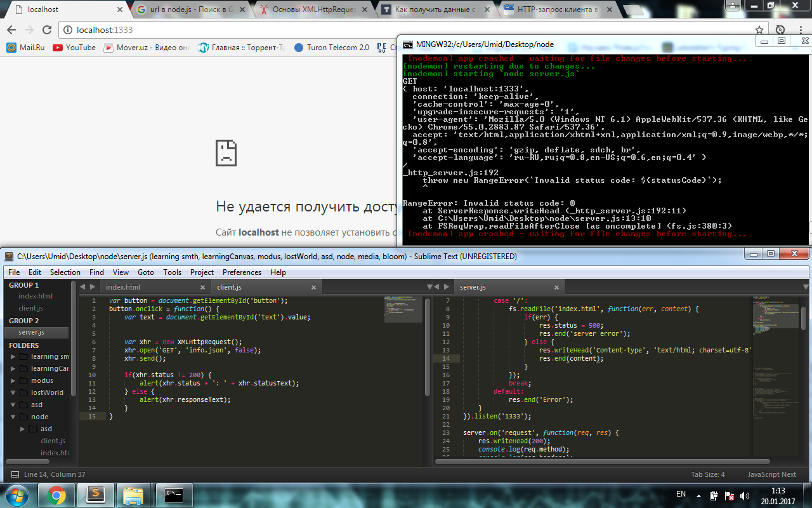812x508 pixels.
Task: Click the right tab-scroll arrow in right pane
Action: (x=447, y=288)
